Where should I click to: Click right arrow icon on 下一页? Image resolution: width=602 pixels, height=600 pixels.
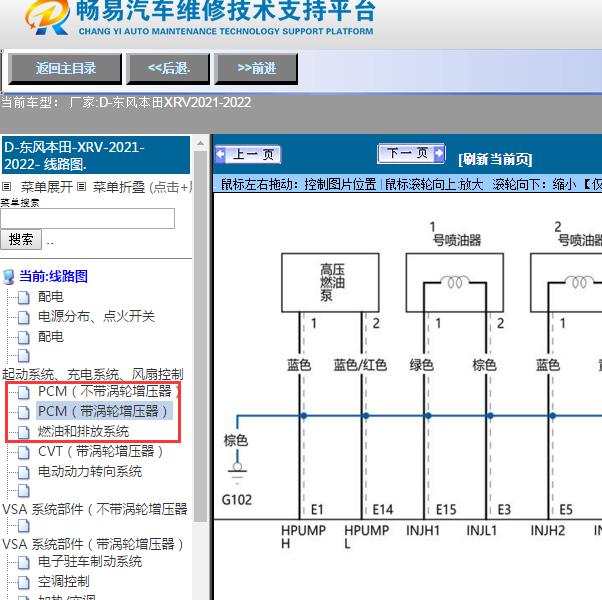coord(440,154)
